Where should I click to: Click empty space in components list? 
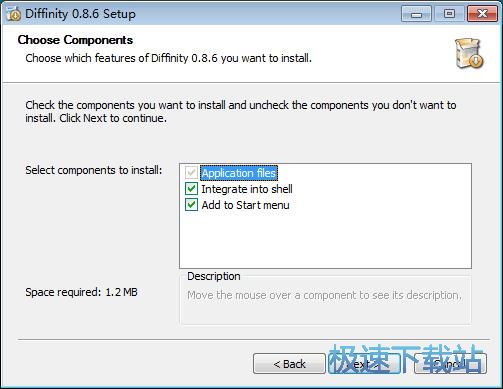tap(325, 240)
